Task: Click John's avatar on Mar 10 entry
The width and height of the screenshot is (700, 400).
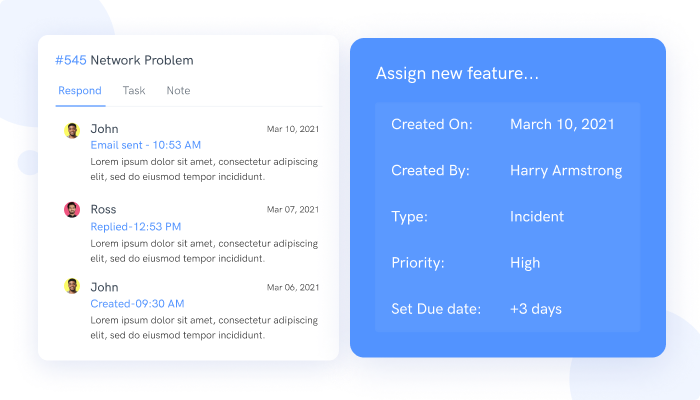Action: [72, 130]
